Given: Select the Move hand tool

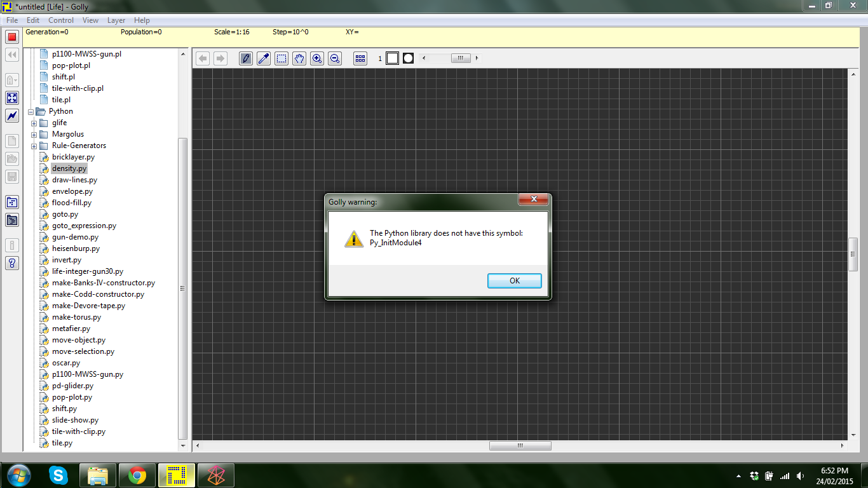Looking at the screenshot, I should pos(299,58).
